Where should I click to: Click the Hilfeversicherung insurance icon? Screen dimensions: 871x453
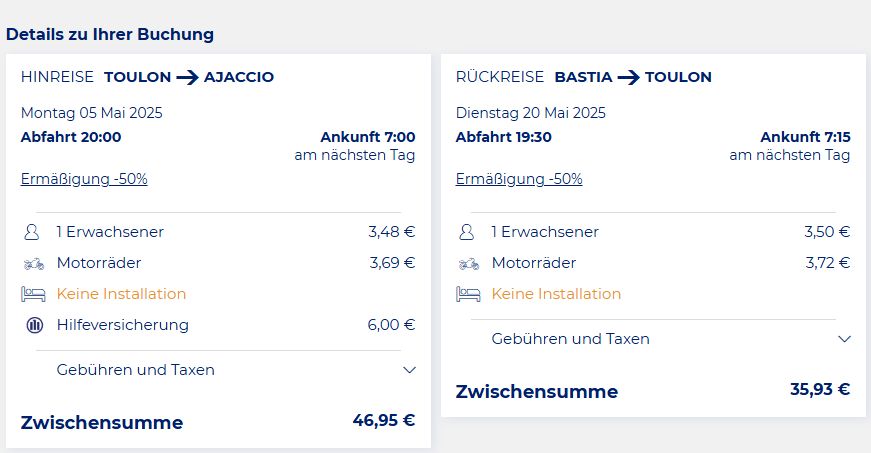coord(34,325)
